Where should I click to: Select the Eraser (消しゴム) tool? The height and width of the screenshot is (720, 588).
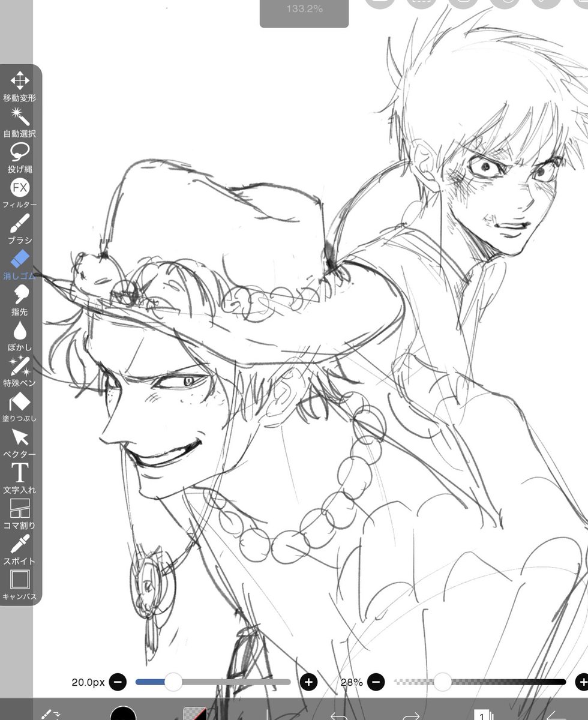tap(20, 265)
